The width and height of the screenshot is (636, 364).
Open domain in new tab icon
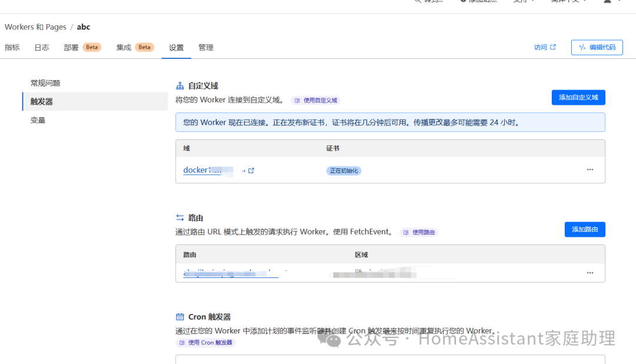[251, 170]
